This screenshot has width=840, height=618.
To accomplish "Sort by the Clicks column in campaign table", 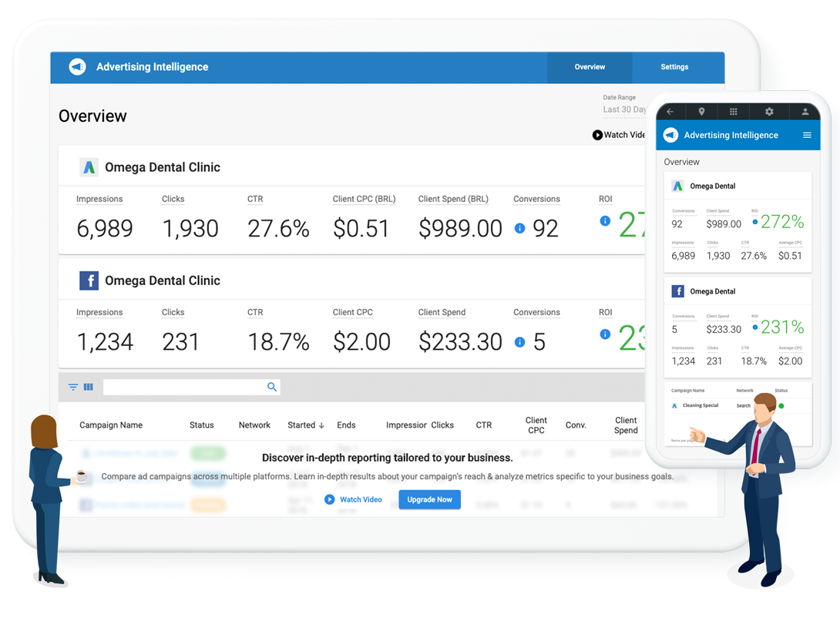I will click(x=442, y=425).
